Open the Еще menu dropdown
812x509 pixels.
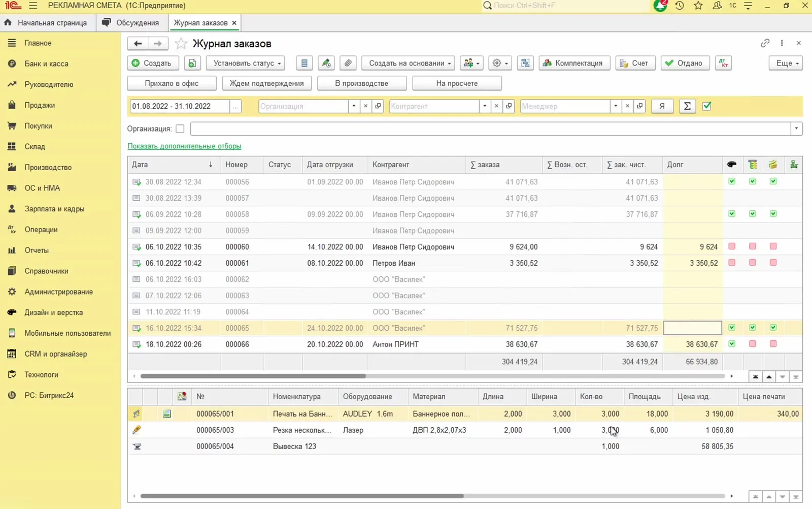point(786,63)
